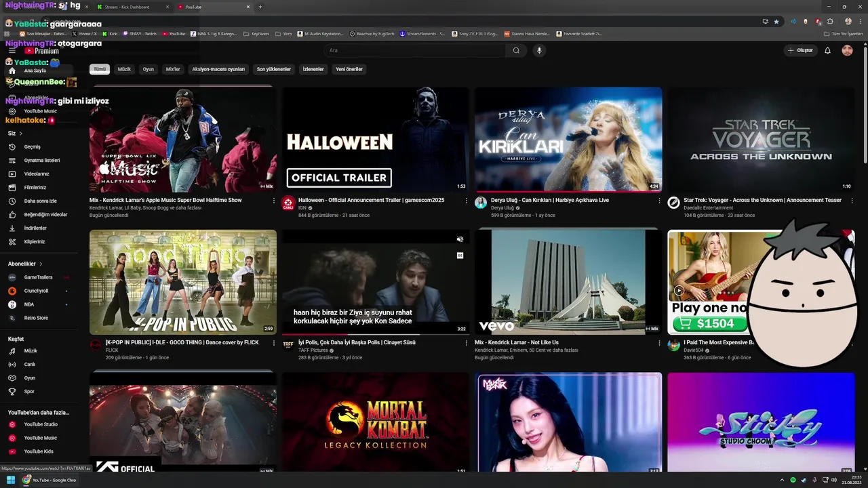
Task: Open the Mortal Kombat Legacy Kollection thumbnail
Action: (376, 422)
